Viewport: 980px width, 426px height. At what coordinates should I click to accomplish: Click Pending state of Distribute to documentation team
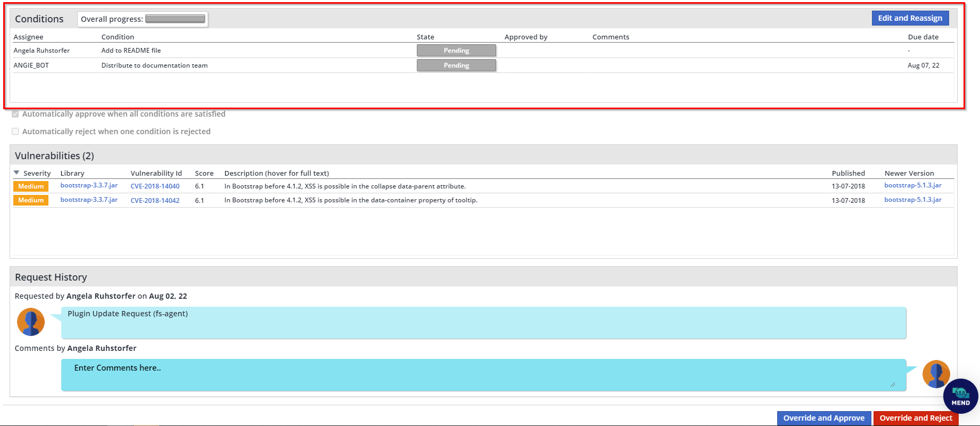(x=456, y=65)
